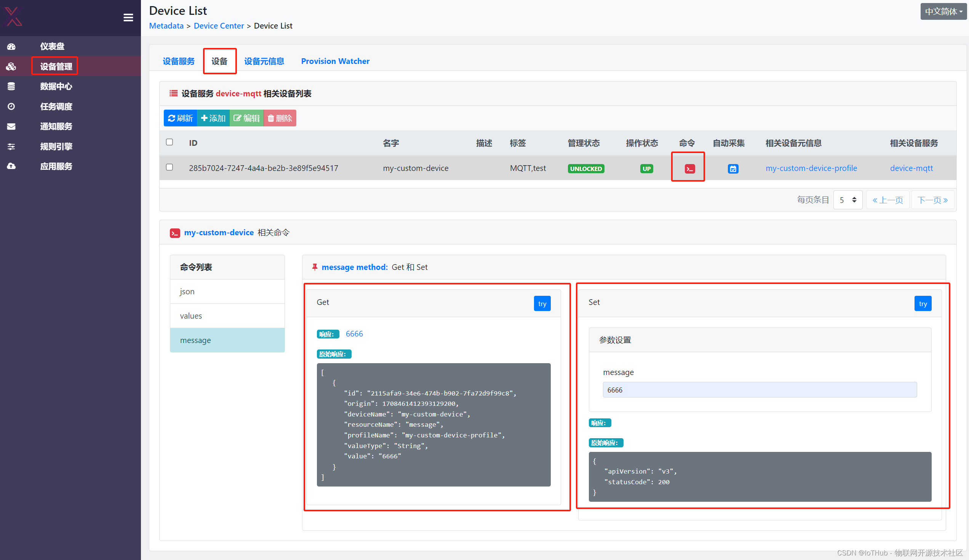Click the message parameter input field

click(760, 390)
